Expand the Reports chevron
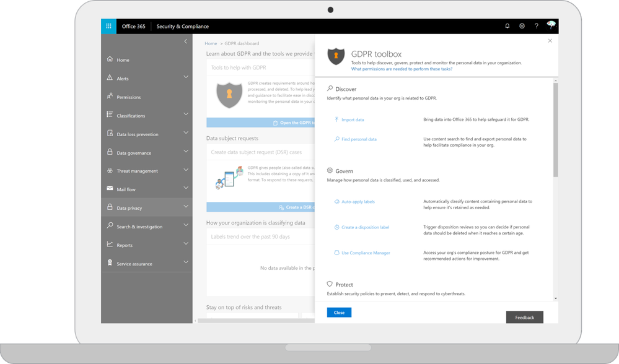 coord(185,243)
